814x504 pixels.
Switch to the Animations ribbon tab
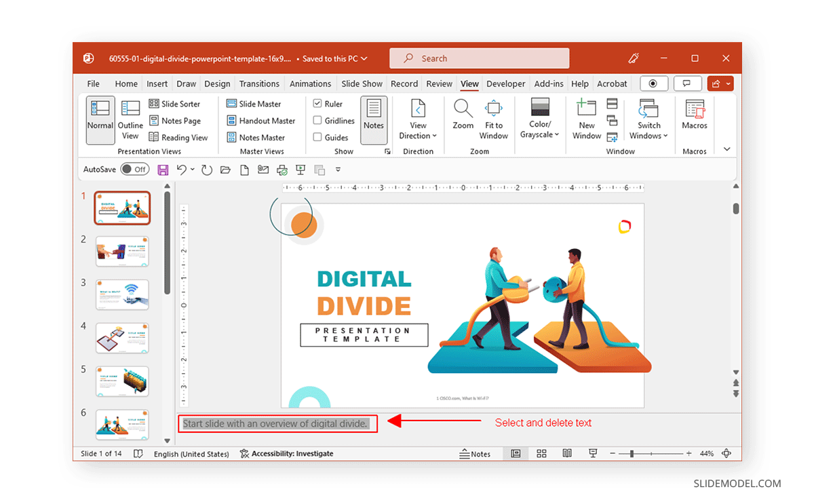pyautogui.click(x=310, y=83)
